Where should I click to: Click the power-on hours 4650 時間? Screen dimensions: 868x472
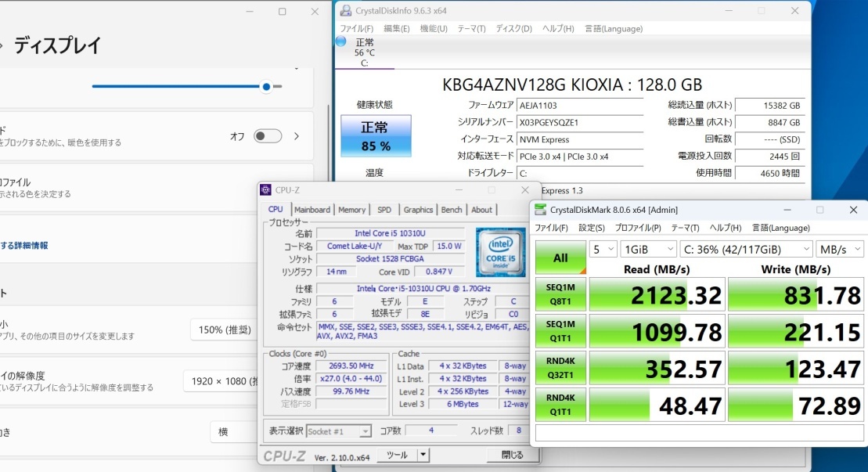(x=770, y=173)
